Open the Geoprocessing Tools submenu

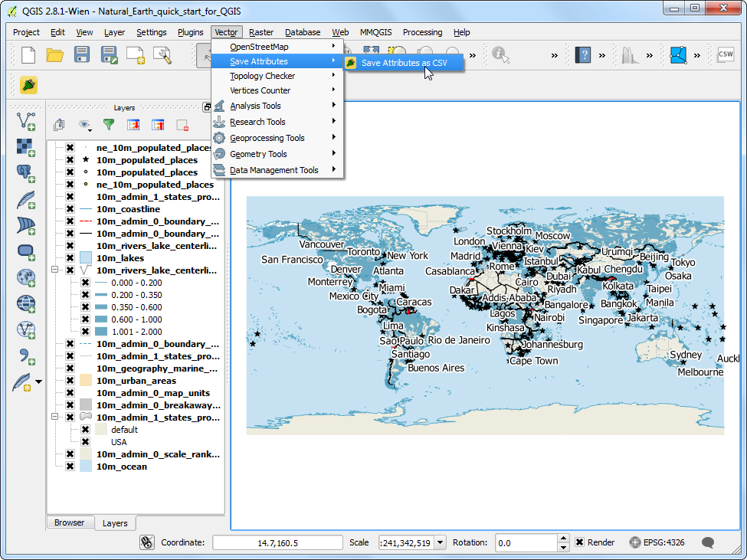tap(277, 138)
